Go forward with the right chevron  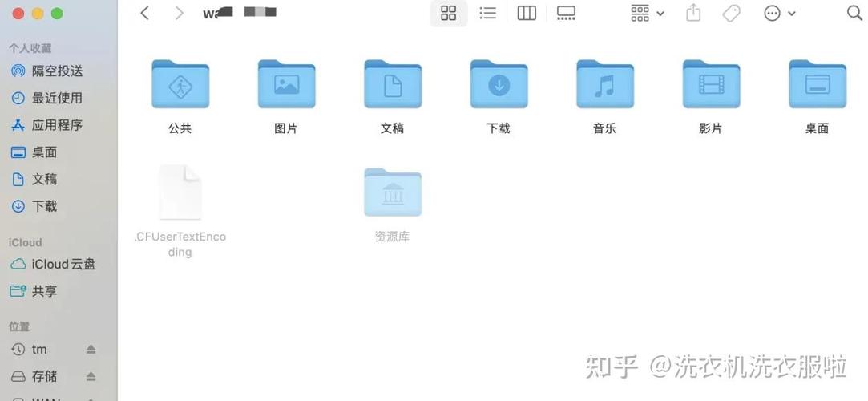point(179,14)
